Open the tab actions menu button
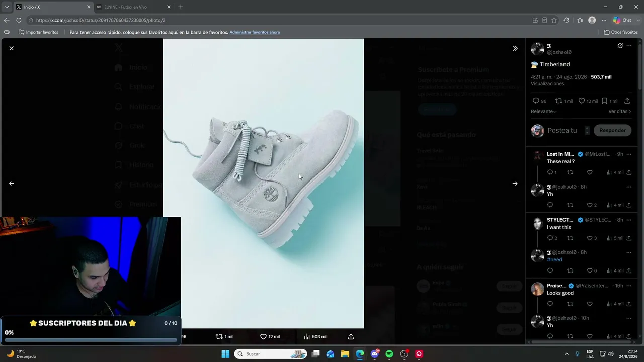644x362 pixels. pyautogui.click(x=7, y=7)
